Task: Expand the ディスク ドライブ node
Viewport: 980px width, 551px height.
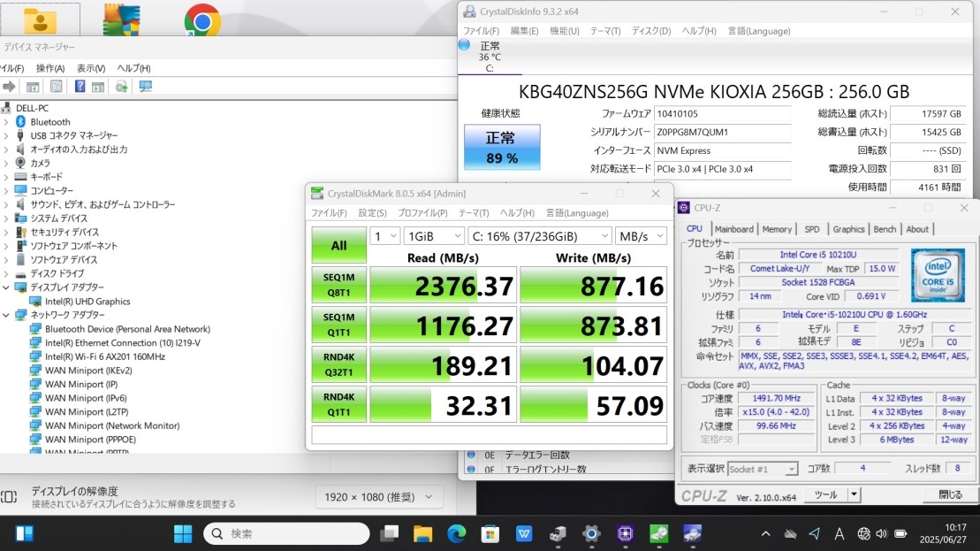Action: click(6, 273)
